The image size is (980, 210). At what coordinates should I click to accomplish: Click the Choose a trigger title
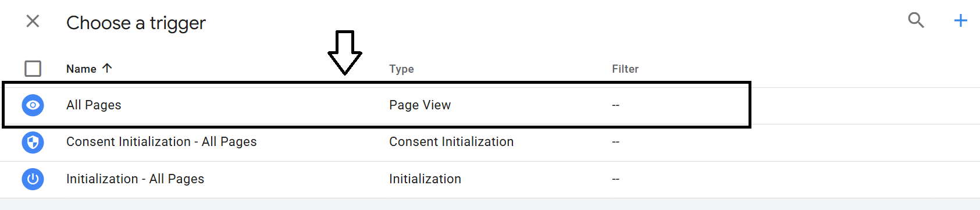click(136, 23)
